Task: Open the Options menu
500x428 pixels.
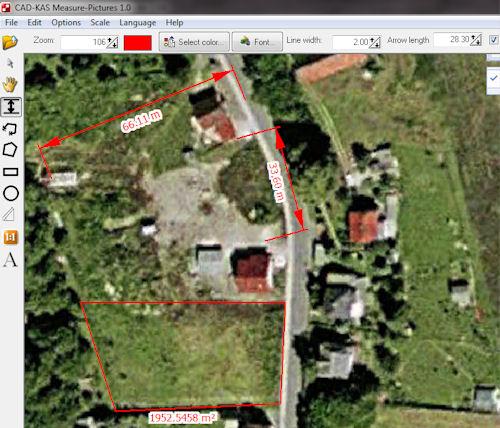Action: 66,23
